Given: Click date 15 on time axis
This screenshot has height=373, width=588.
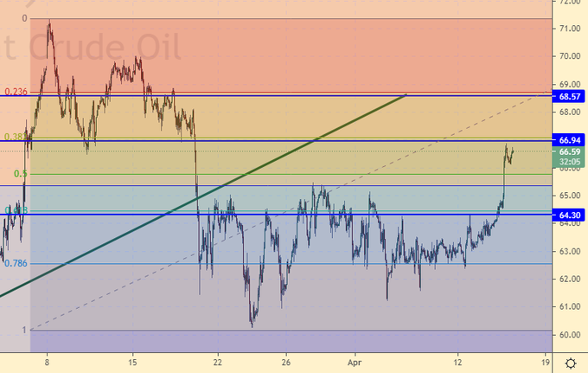Looking at the screenshot, I should pyautogui.click(x=132, y=360).
